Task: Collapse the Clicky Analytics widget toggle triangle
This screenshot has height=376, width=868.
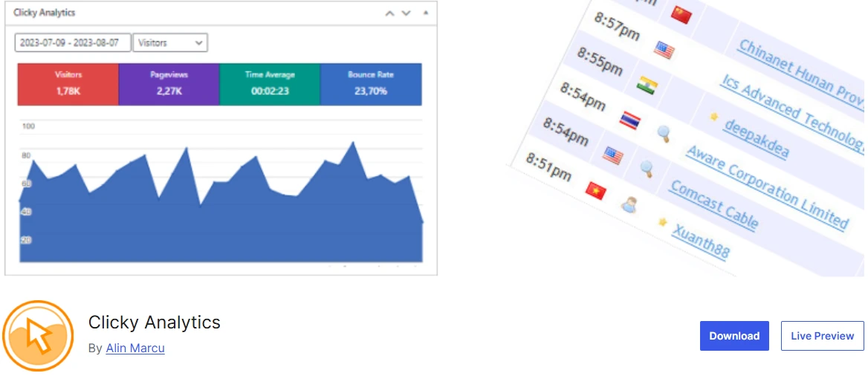Action: (x=425, y=12)
